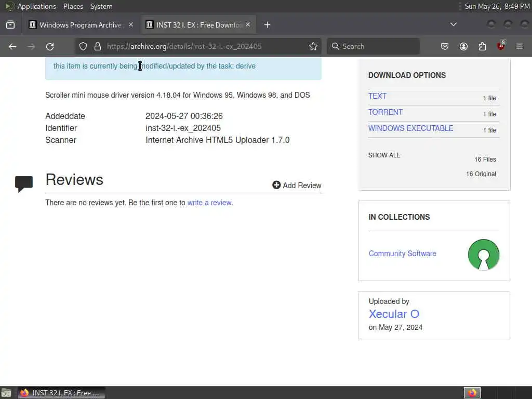Click the upload date on May 27, 2024
This screenshot has height=399, width=532.
[x=395, y=327]
